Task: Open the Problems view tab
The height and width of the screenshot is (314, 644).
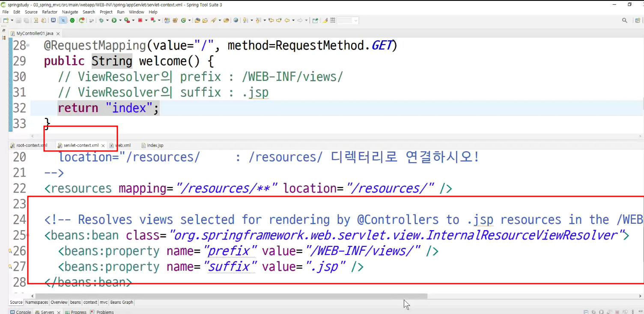Action: 102,312
